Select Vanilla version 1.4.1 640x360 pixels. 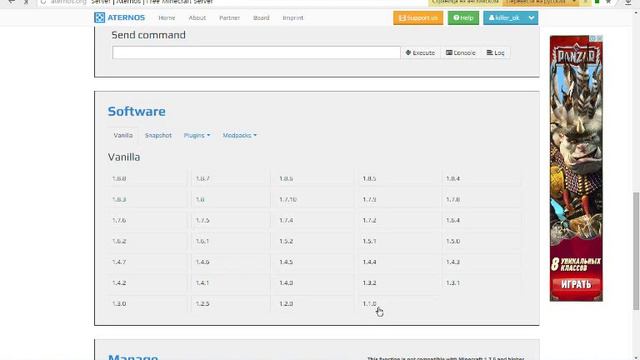231,282
